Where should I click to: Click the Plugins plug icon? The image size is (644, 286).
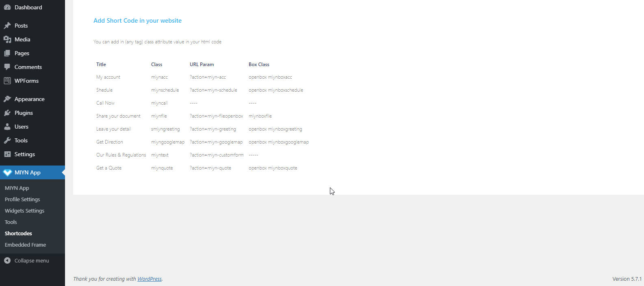pyautogui.click(x=7, y=113)
